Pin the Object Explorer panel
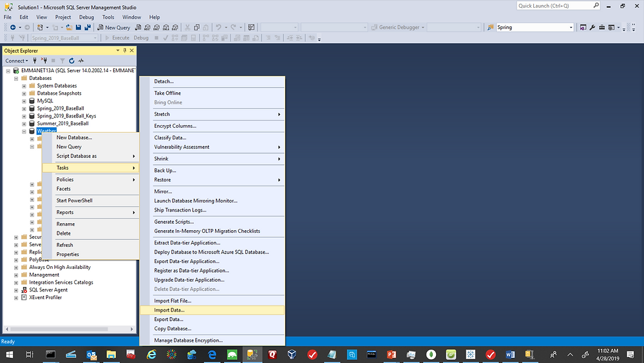 (x=125, y=50)
